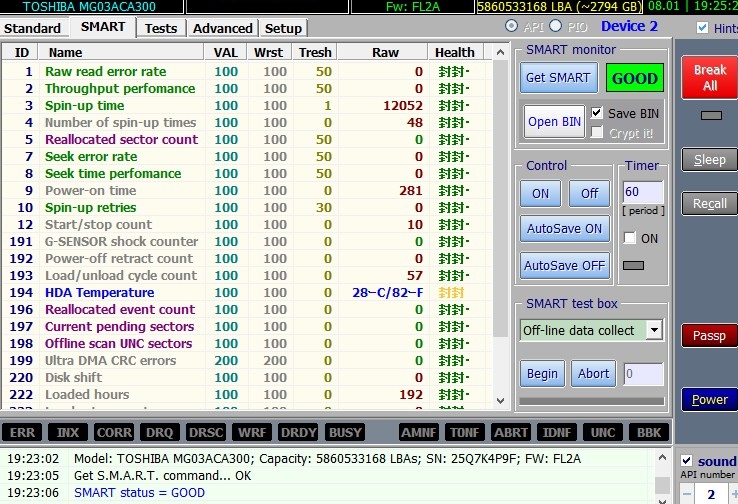Image resolution: width=738 pixels, height=504 pixels.
Task: Click the SMART status = GOOD log line
Action: 139,493
